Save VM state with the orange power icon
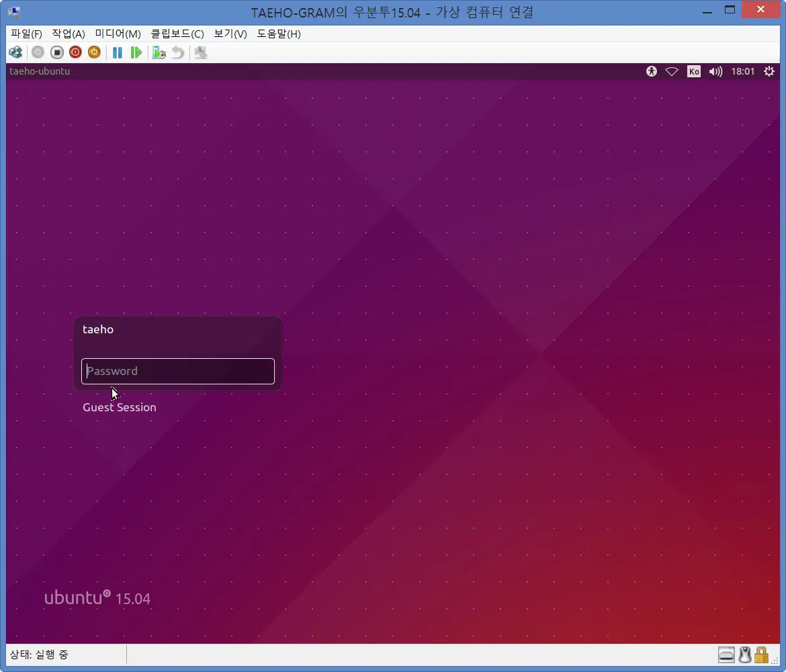This screenshot has width=786, height=672. [94, 52]
